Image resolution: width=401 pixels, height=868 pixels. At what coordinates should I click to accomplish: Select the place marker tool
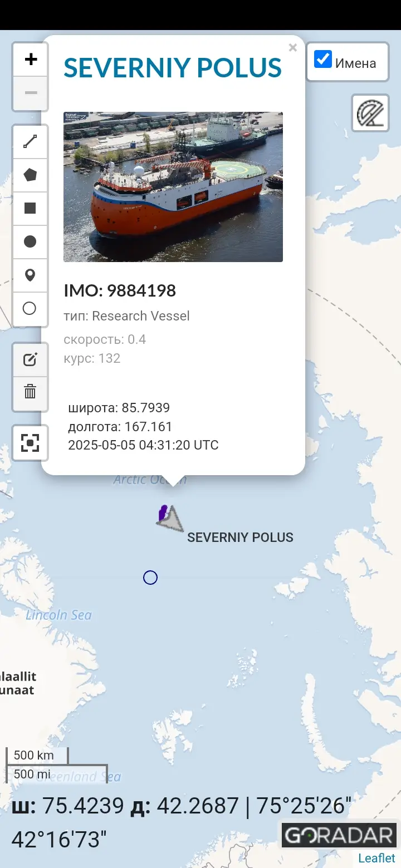(30, 275)
